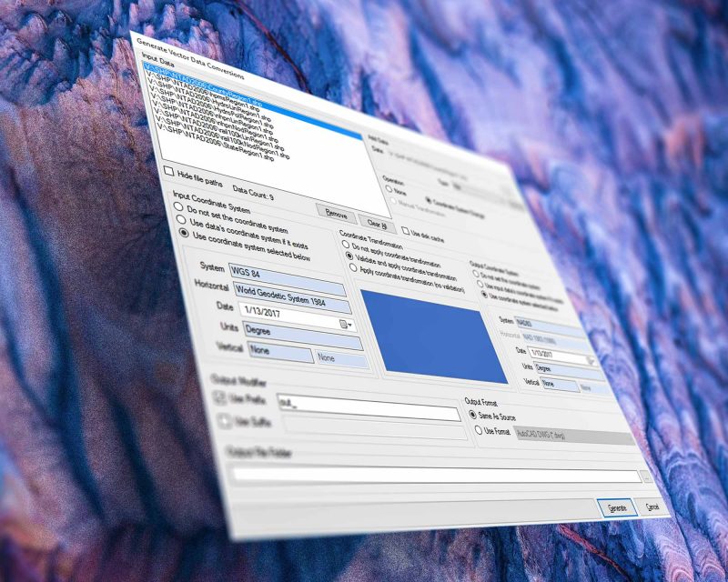Click the 'Data Count: 9' label
The width and height of the screenshot is (728, 582).
(x=253, y=193)
